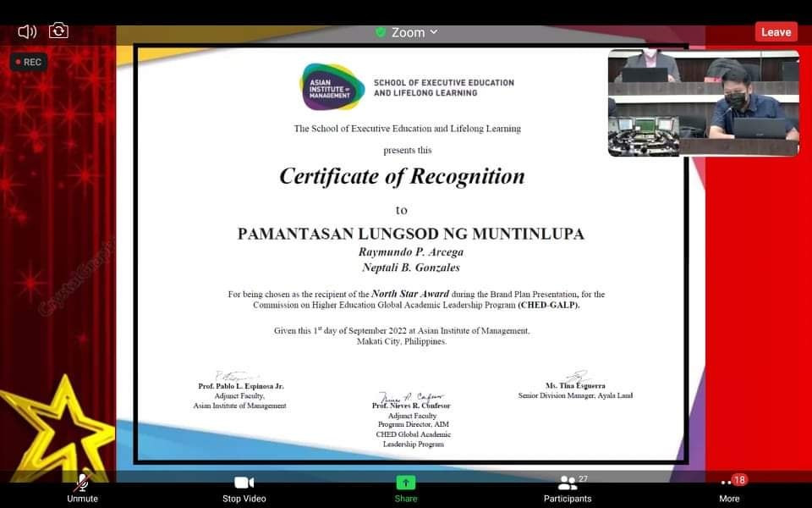The image size is (812, 508).
Task: Tap 'Prof. Pablo L. Espinosa Jr.' signature name
Action: click(241, 386)
